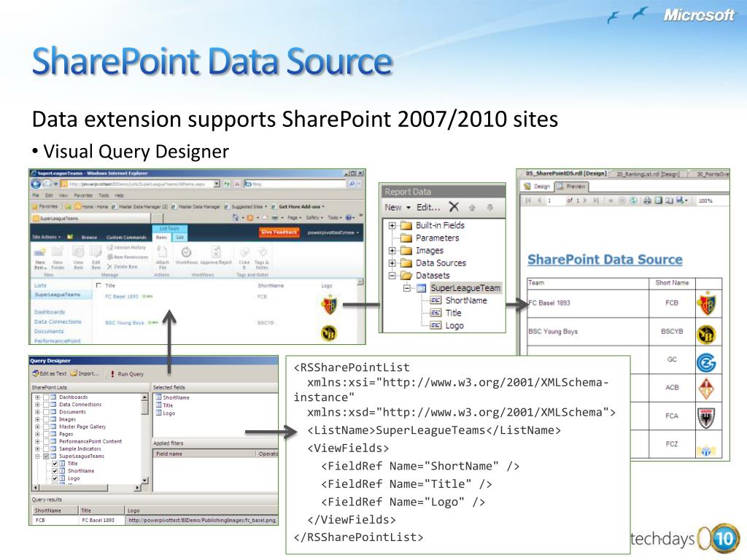
Task: Expand the Built-in Fields folder
Action: (x=392, y=225)
